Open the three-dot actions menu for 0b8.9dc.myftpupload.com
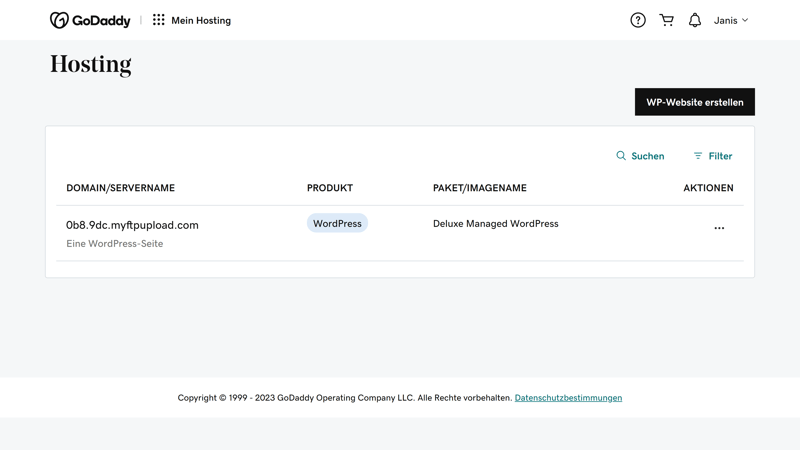 (x=719, y=228)
